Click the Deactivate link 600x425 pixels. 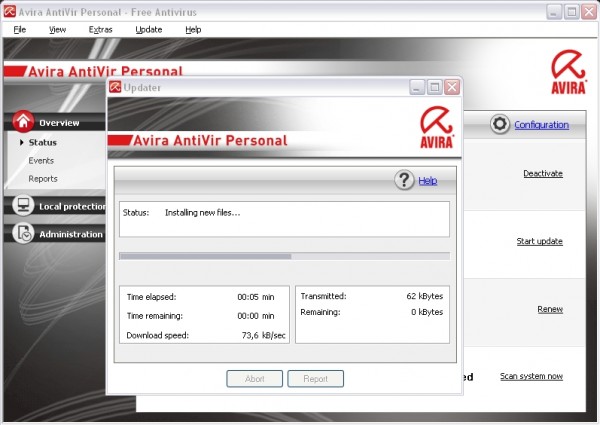(543, 173)
